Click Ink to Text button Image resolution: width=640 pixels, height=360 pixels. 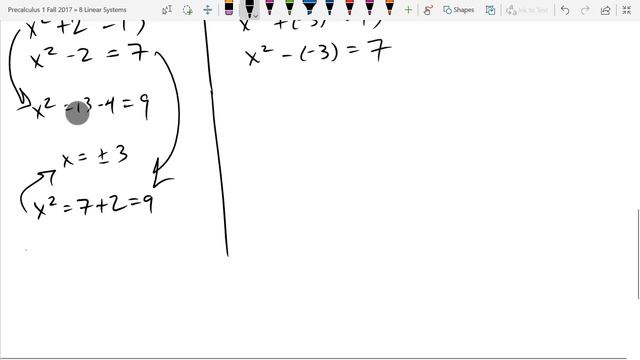[x=527, y=10]
